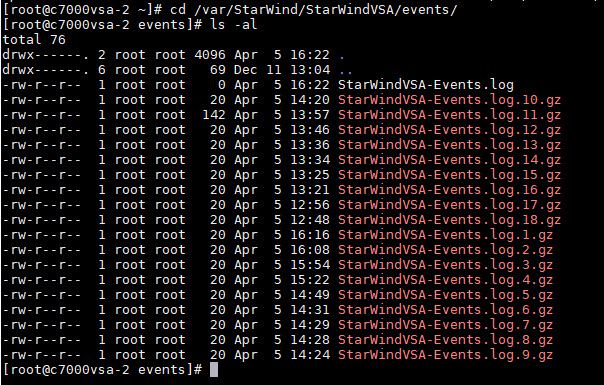
Task: Select StarWindVSA-Events.log.15.gz file name
Action: 449,175
